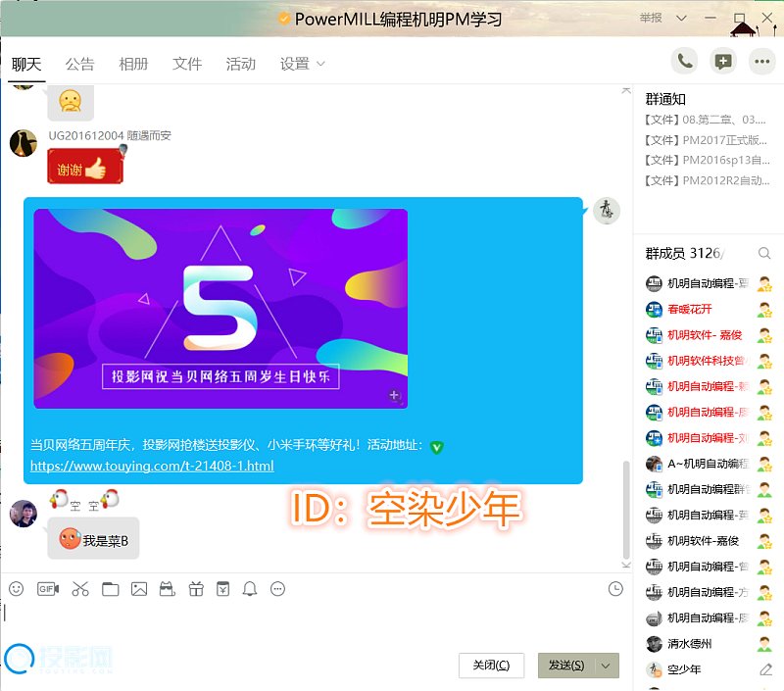Click the 发送(S) send button
The height and width of the screenshot is (691, 784).
[x=566, y=666]
